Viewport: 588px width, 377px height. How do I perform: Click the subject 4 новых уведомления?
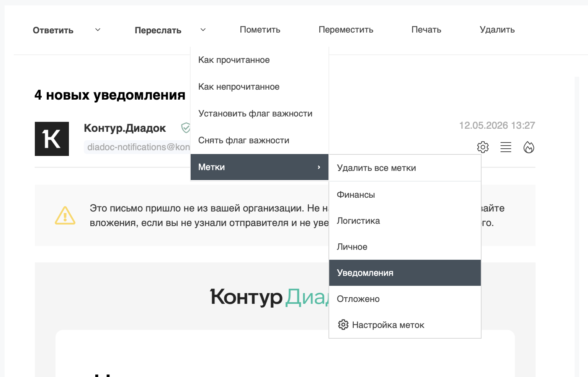click(x=110, y=95)
